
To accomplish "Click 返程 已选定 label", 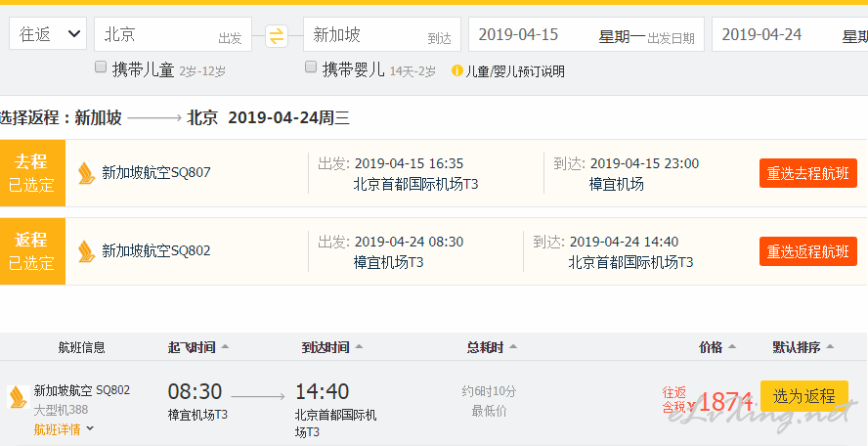I will [x=31, y=251].
